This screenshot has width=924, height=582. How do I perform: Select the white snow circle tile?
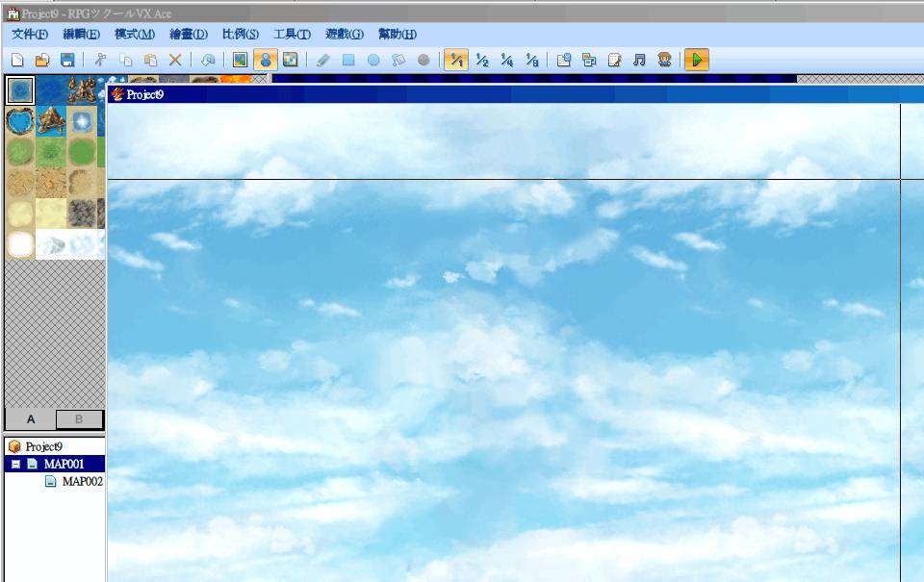[20, 243]
